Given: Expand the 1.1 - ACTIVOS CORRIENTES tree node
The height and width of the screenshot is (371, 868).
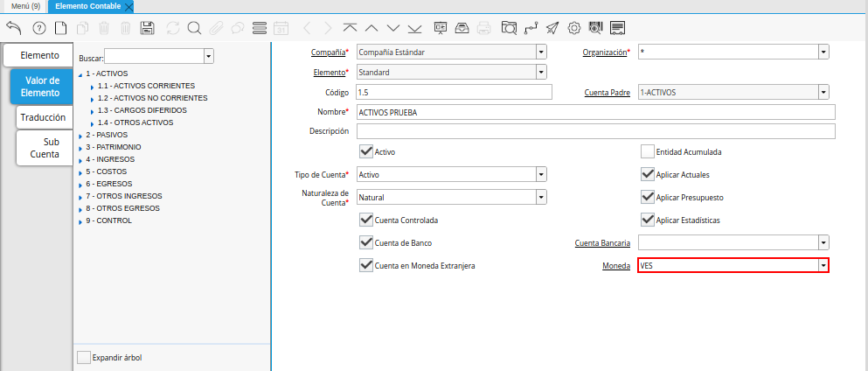Looking at the screenshot, I should tap(92, 87).
